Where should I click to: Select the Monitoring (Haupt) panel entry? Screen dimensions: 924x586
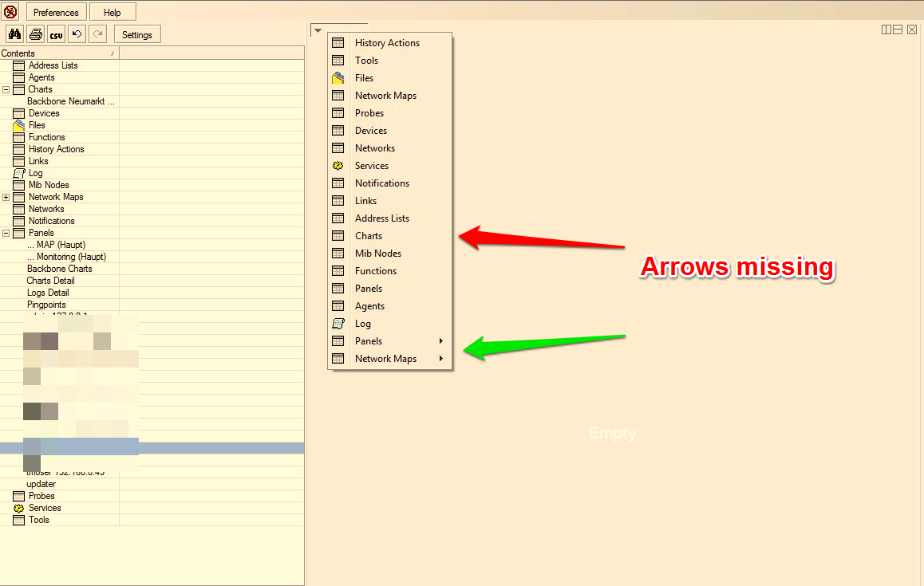click(66, 257)
